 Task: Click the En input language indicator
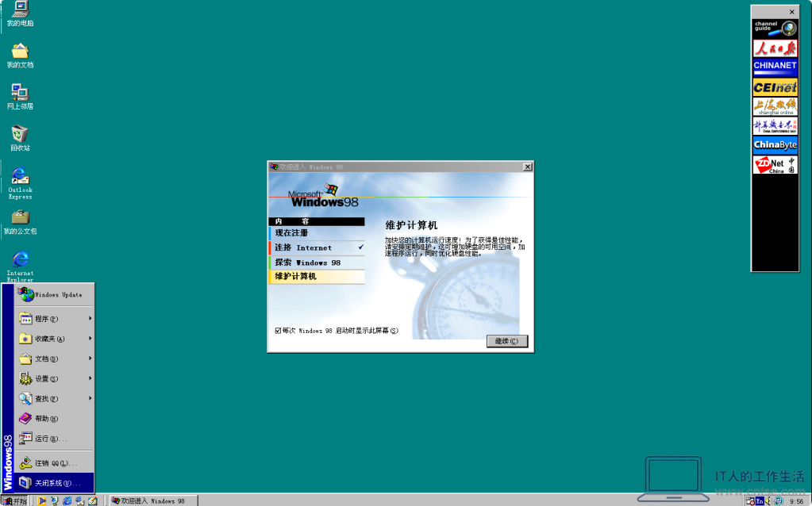tap(760, 500)
